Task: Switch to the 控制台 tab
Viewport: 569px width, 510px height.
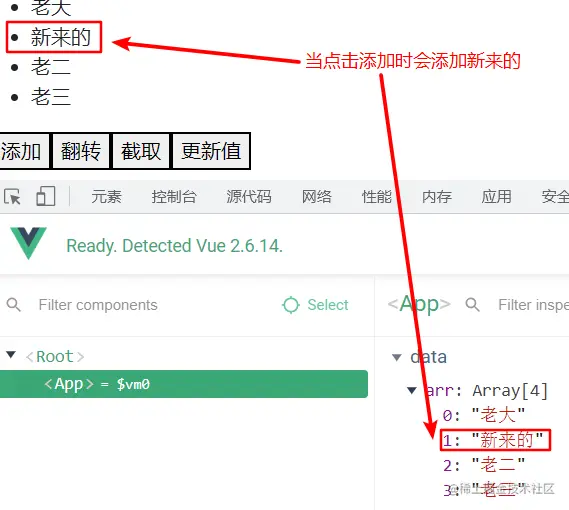Action: click(174, 197)
